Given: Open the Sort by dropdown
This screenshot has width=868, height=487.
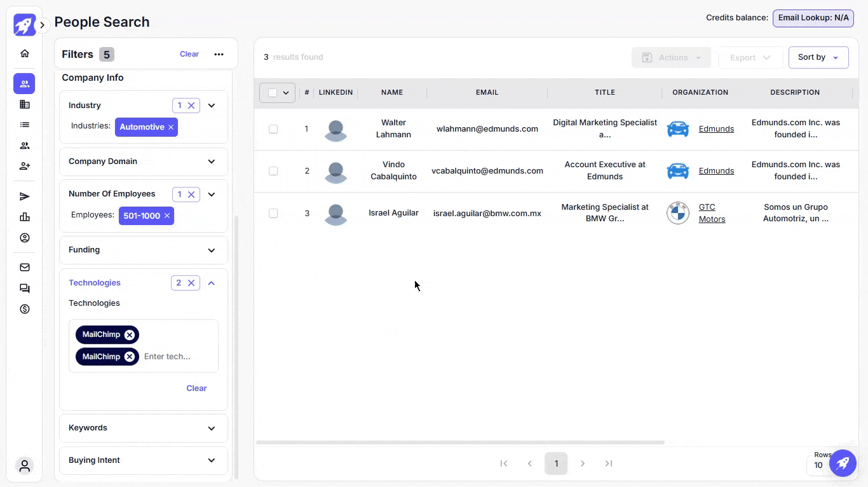Looking at the screenshot, I should pyautogui.click(x=818, y=57).
